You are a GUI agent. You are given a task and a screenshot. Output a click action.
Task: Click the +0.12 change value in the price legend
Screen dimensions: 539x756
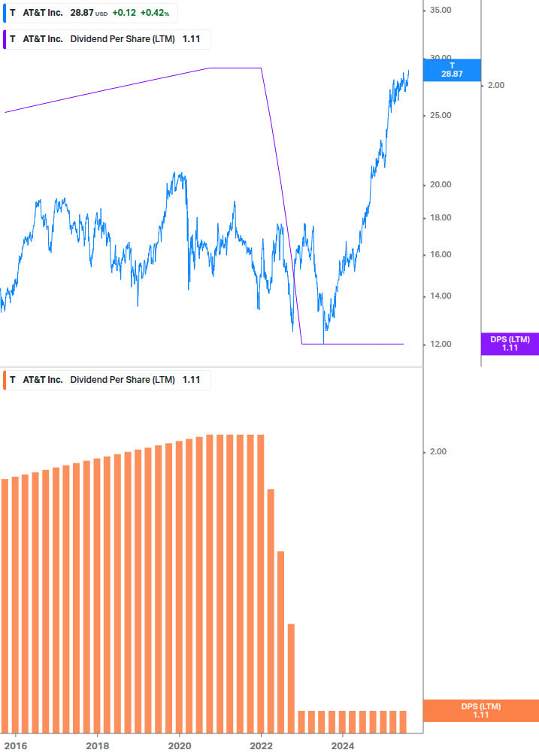pyautogui.click(x=124, y=13)
